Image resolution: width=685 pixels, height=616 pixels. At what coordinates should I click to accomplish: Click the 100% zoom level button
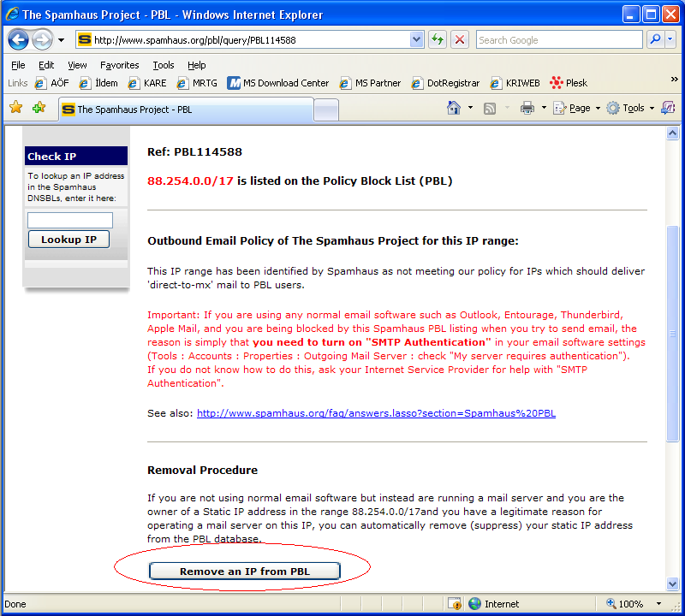coord(625,604)
